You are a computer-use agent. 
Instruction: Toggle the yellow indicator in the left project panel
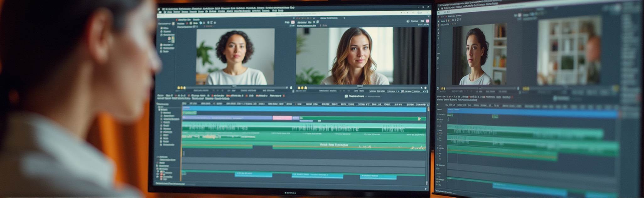coord(173,38)
